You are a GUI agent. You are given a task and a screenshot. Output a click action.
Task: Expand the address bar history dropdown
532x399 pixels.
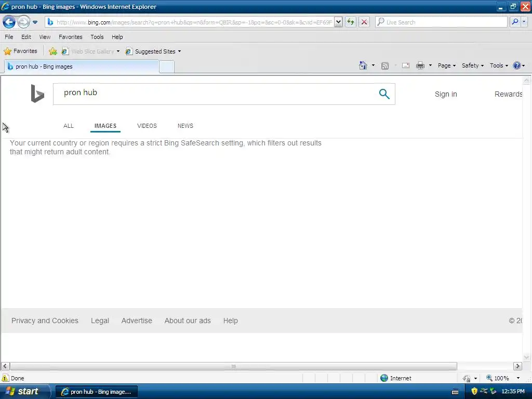pos(338,22)
